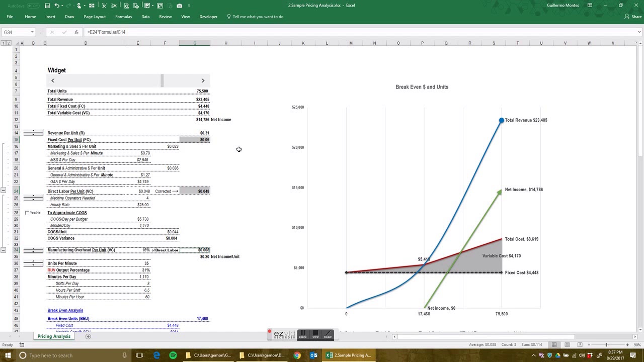Viewport: 644px width, 362px height.
Task: Open the Windows Start menu
Action: click(x=8, y=355)
